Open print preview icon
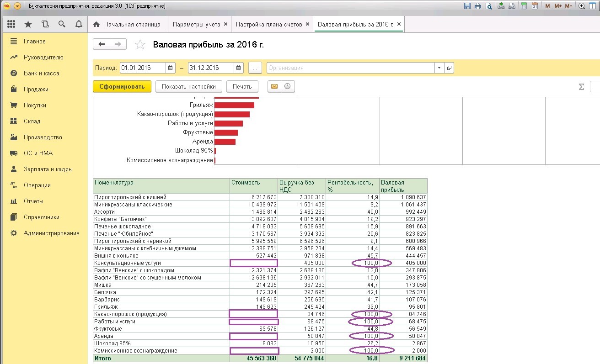The height and width of the screenshot is (364, 600). tap(489, 6)
